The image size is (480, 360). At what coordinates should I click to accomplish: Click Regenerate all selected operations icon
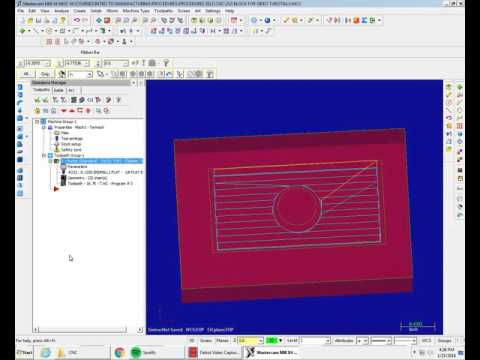click(55, 100)
